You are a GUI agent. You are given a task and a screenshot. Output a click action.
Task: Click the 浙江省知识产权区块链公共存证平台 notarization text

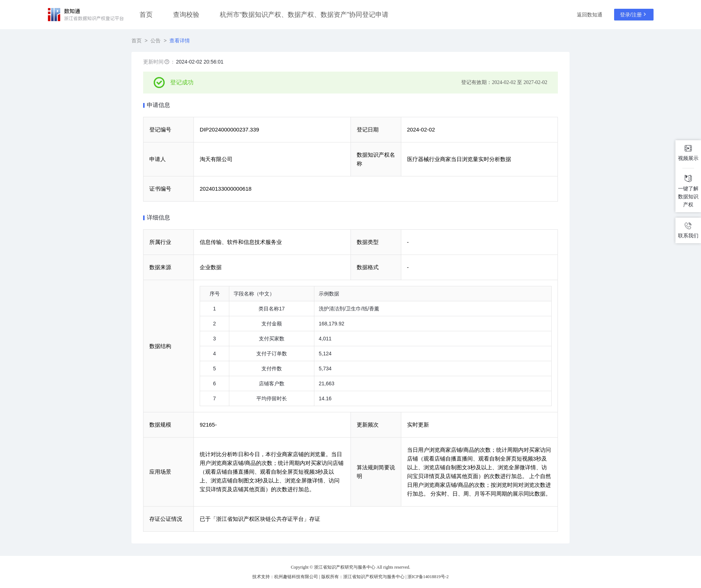[260, 519]
